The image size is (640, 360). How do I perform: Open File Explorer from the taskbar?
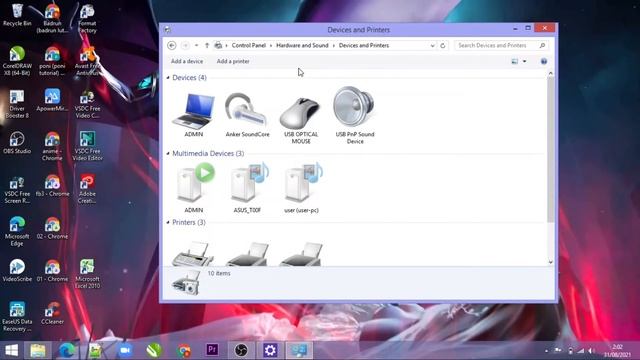pos(38,350)
